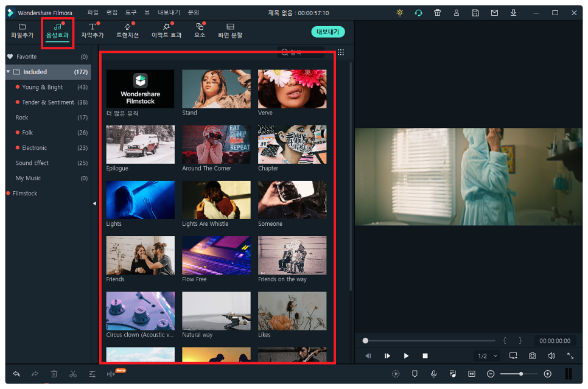Click the headset support icon
The width and height of the screenshot is (588, 389).
pyautogui.click(x=419, y=13)
